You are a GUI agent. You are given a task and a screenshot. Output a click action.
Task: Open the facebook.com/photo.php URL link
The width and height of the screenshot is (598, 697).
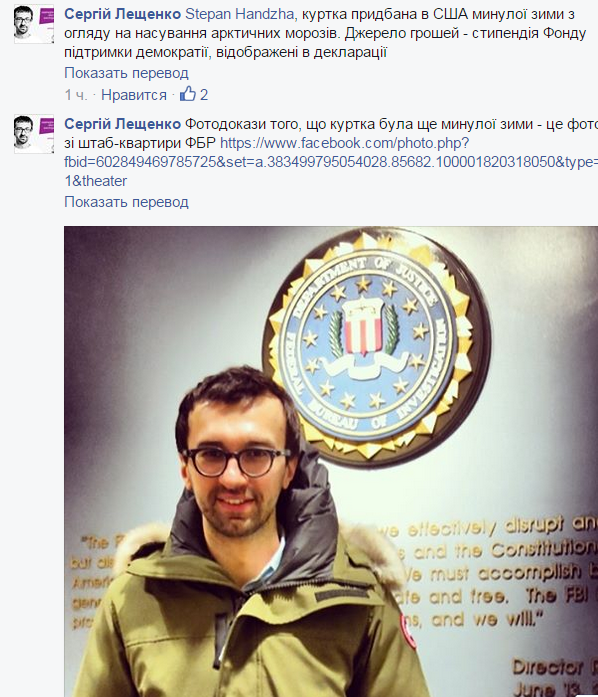[x=345, y=143]
